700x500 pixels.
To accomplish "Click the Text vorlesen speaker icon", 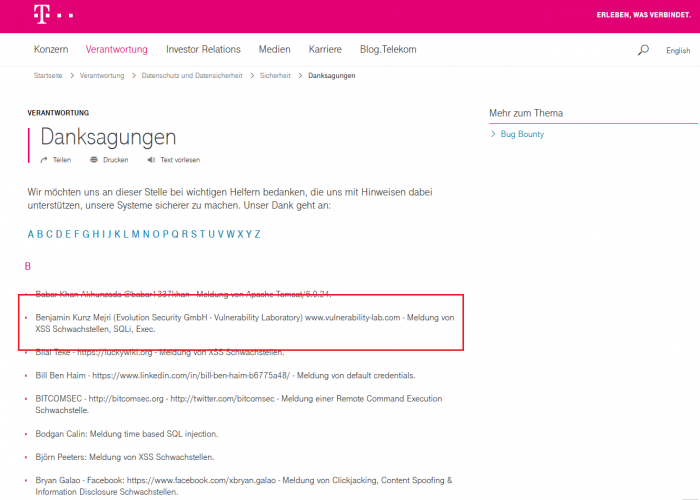I will (151, 160).
